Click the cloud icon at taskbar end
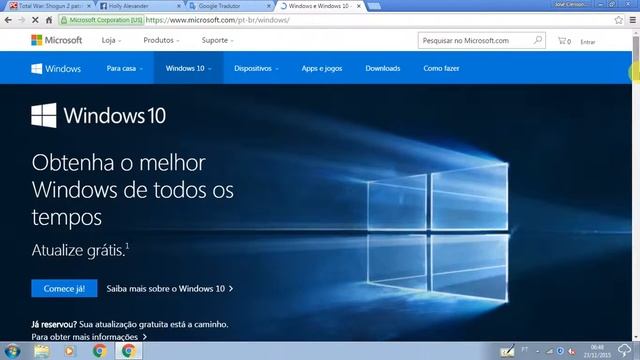 click(624, 350)
